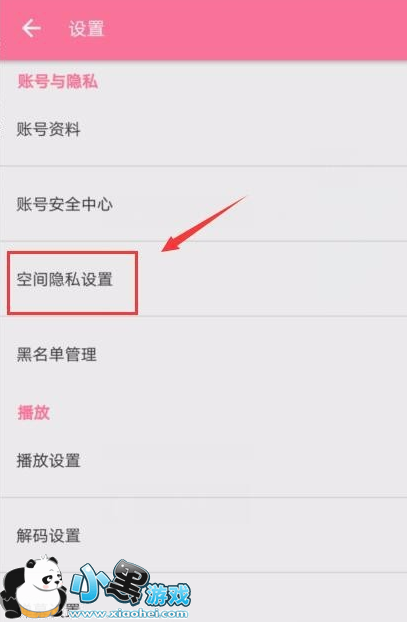Screen dimensions: 407x622
Task: Click the 游戏 logo text
Action: click(168, 594)
